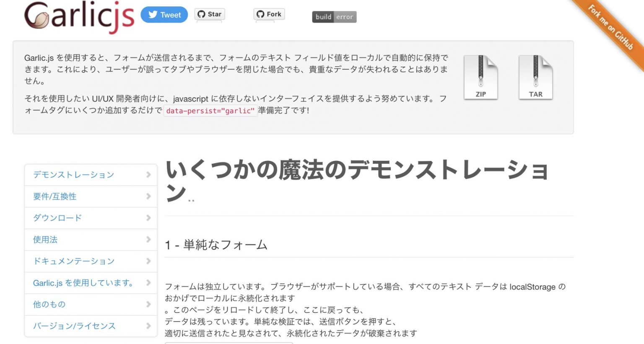Expand the 他のもの sidebar chevron
The image size is (644, 344).
pos(148,304)
